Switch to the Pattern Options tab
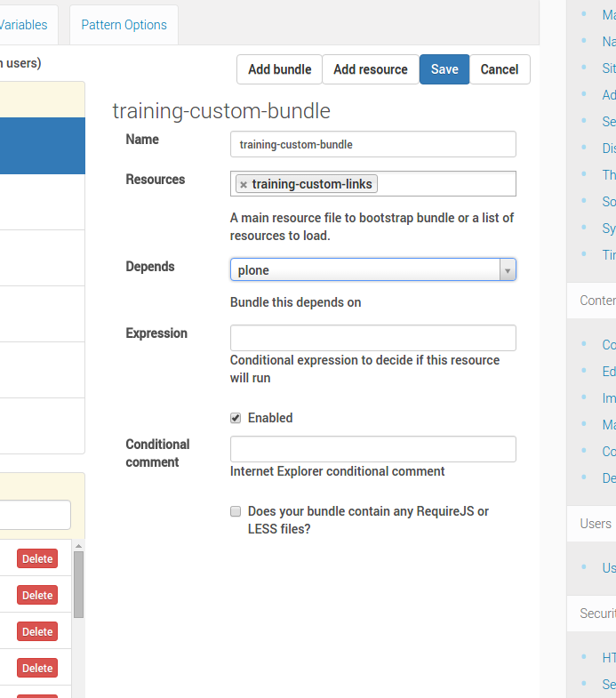The image size is (616, 698). click(x=124, y=25)
